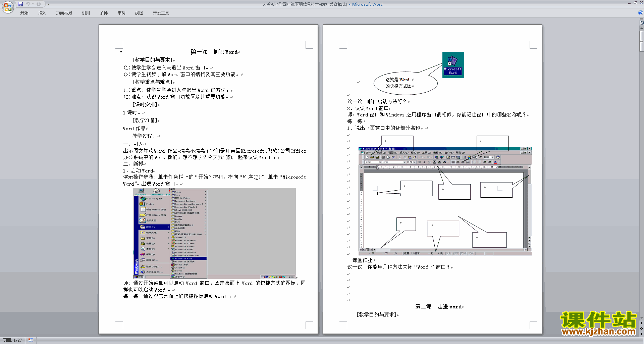Click the 页面: 1/27 page indicator

coord(13,340)
